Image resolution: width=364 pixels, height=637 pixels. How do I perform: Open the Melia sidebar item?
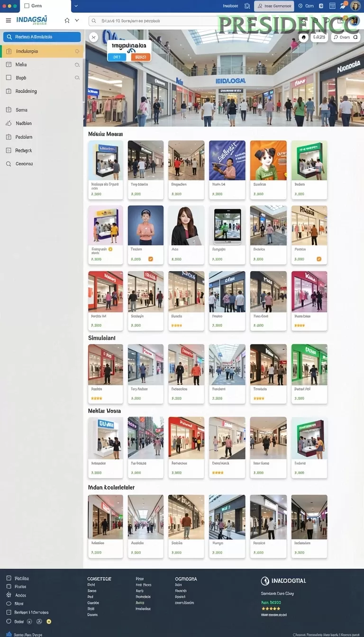pos(42,64)
